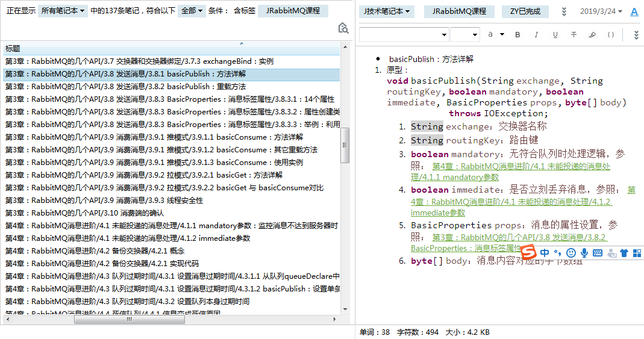Follow the link to 3.8.2 BasicProperties note
This screenshot has height=339, width=644.
point(509,243)
